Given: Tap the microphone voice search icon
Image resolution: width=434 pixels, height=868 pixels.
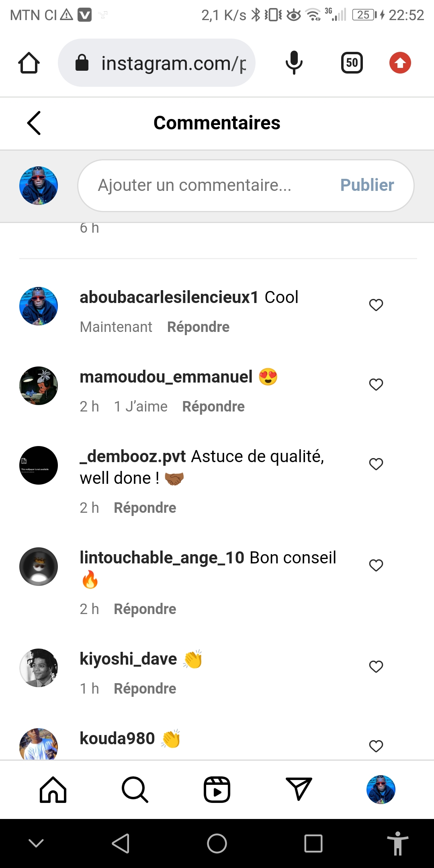Looking at the screenshot, I should (x=294, y=63).
